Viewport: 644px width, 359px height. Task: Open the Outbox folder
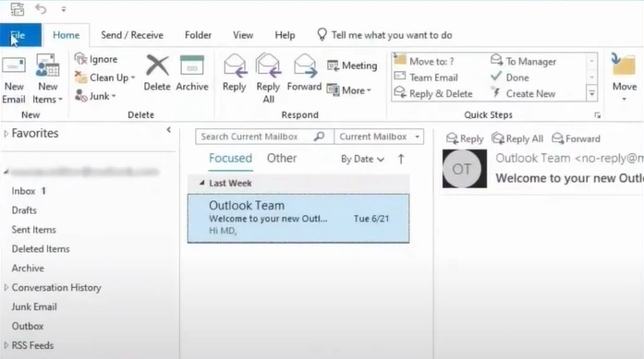(28, 326)
